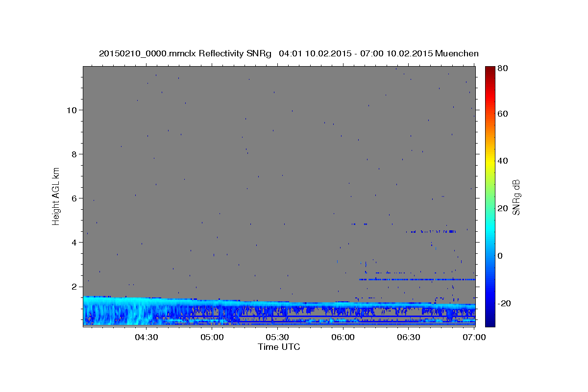Select the 06:00 time tick label
Image resolution: width=588 pixels, height=392 pixels.
(x=343, y=337)
